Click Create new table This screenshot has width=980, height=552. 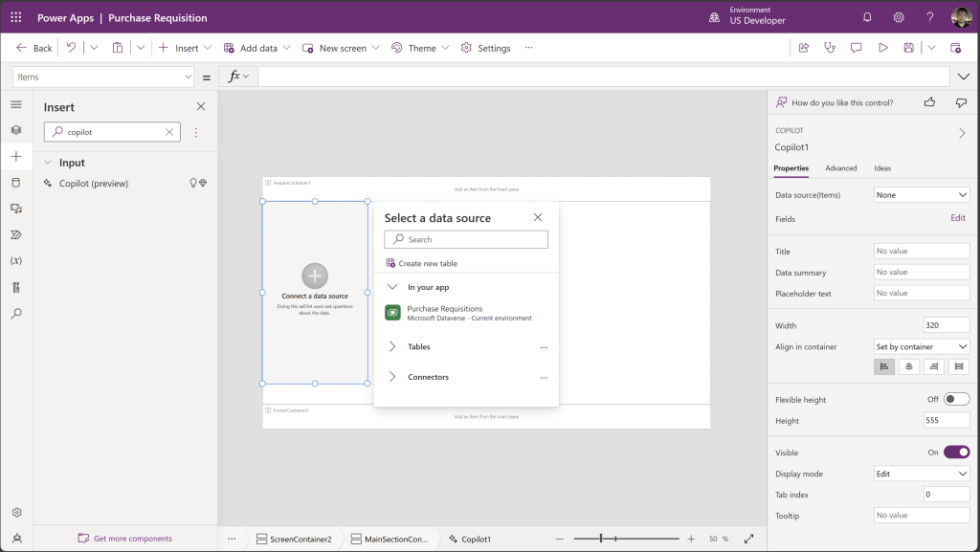[x=427, y=263]
